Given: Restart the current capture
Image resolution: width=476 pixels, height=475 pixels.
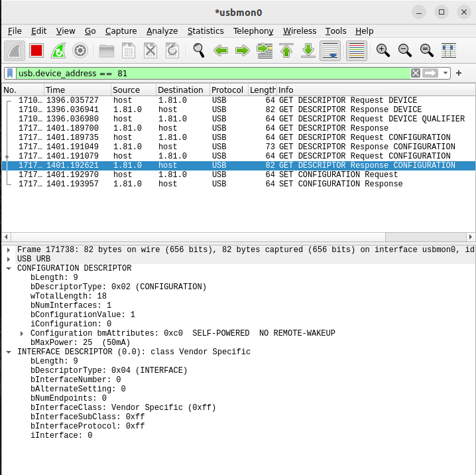Looking at the screenshot, I should pos(58,50).
